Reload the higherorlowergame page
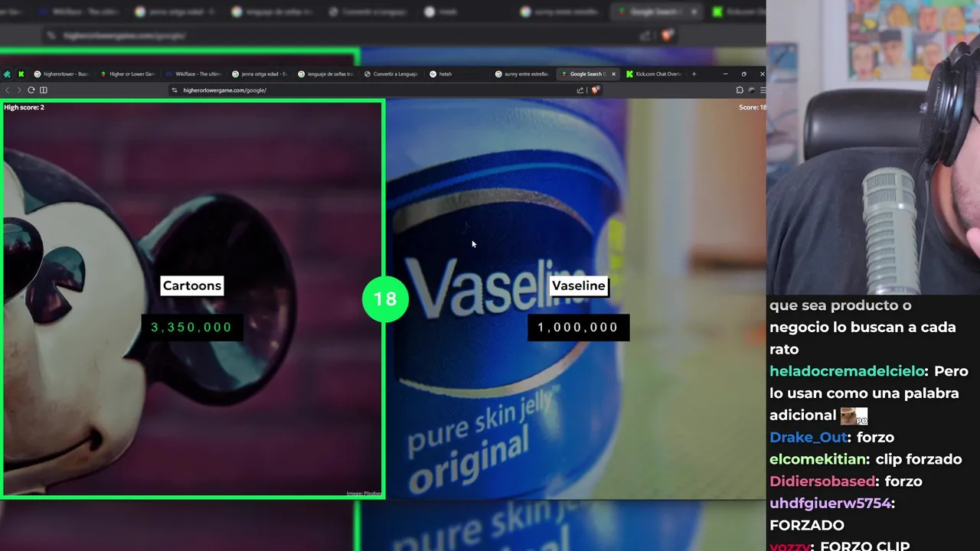The width and height of the screenshot is (980, 551). point(31,90)
